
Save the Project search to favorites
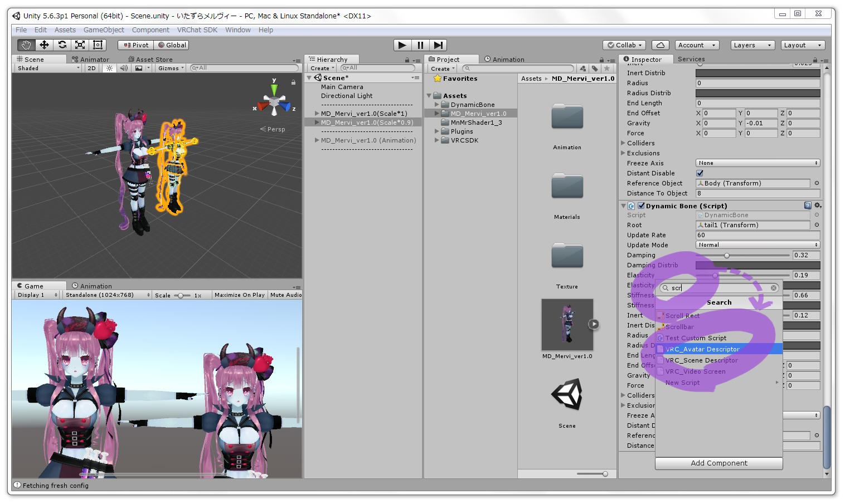coord(607,68)
